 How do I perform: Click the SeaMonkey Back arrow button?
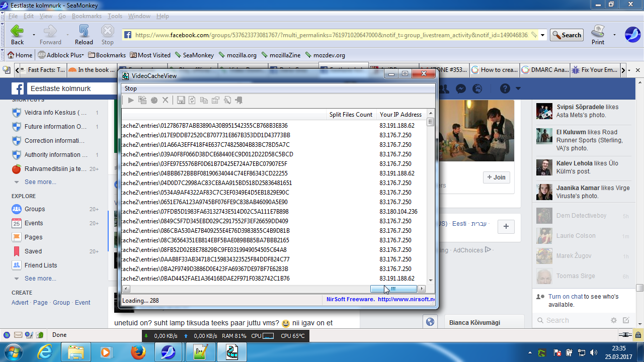tap(18, 34)
